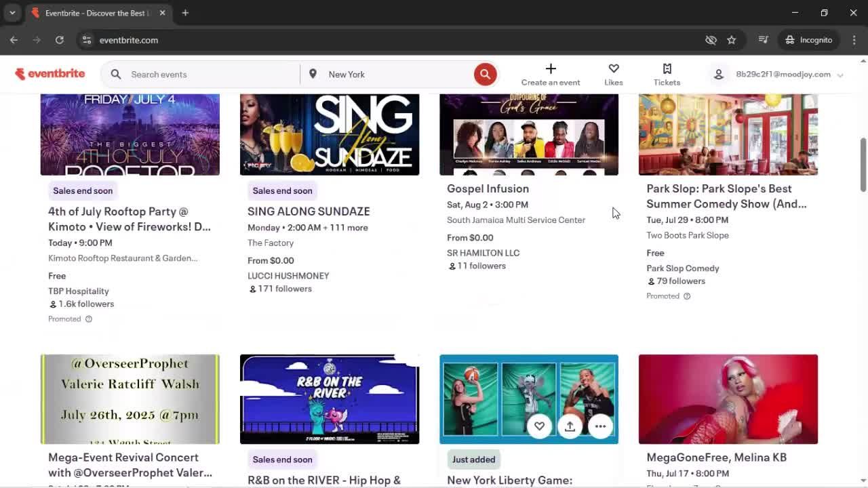Open 4th of July Rooftop Party title
The width and height of the screenshot is (868, 488).
tap(130, 219)
